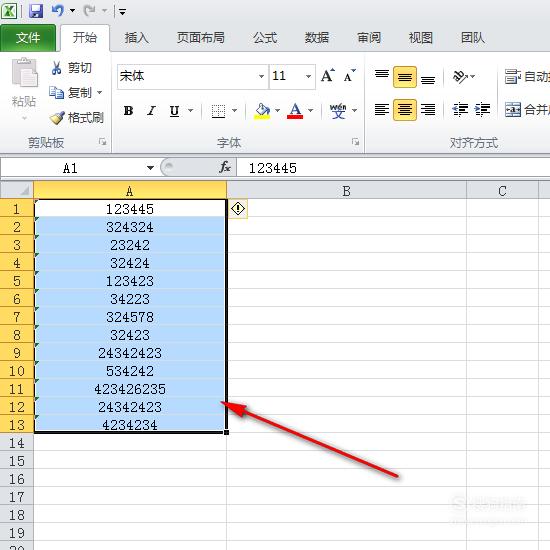Select cell containing 324578
550x550 pixels.
click(x=130, y=317)
